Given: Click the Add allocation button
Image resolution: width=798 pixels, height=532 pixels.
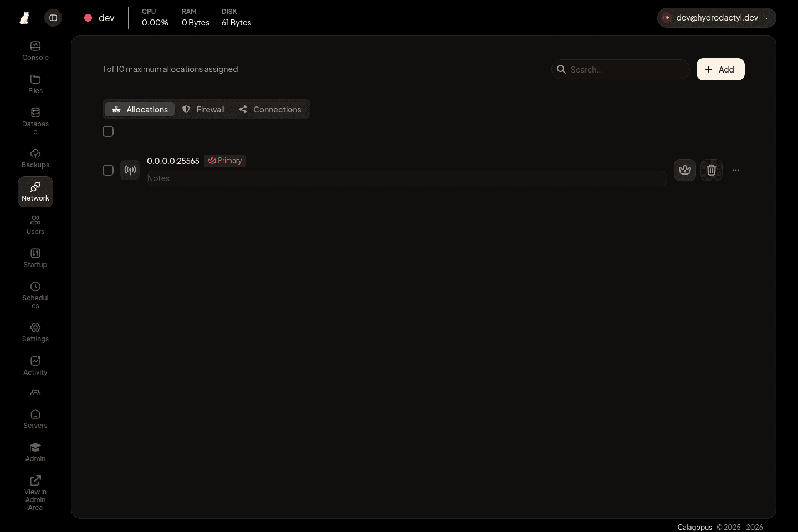Looking at the screenshot, I should click(720, 69).
